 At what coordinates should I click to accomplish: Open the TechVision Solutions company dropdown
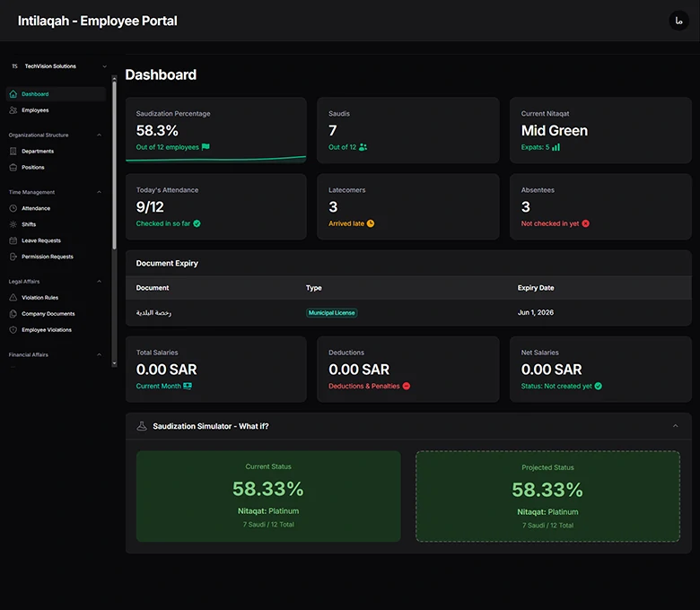[58, 66]
